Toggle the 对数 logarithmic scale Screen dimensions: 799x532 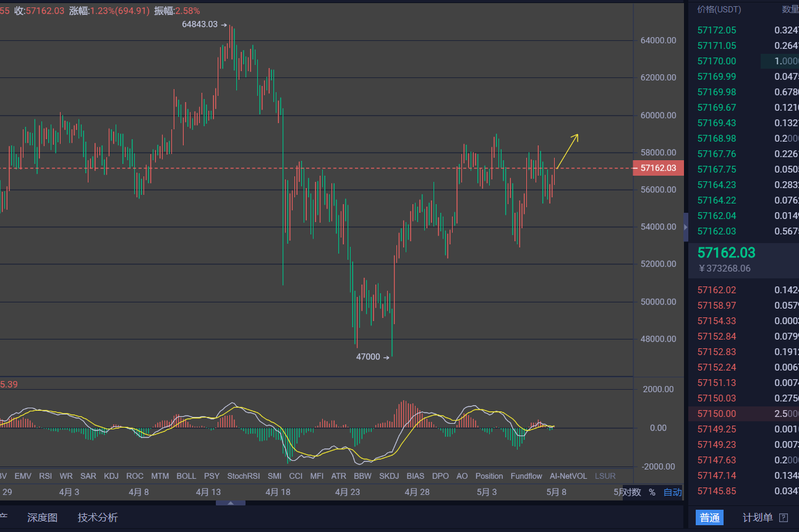pyautogui.click(x=631, y=492)
